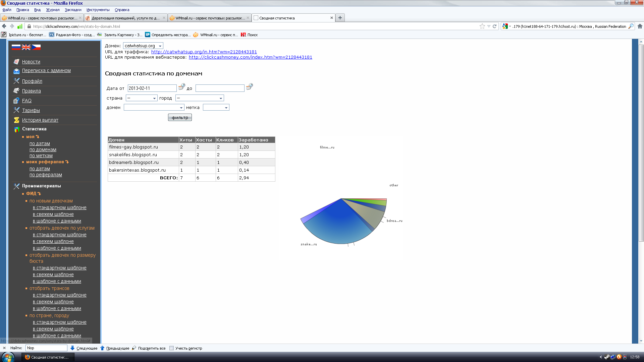
Task: Click the Czech flag language icon
Action: pos(36,47)
